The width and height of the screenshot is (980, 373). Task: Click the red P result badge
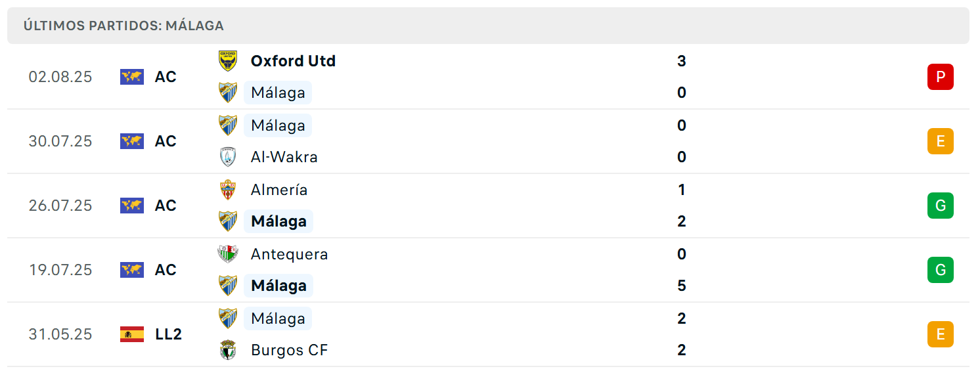[x=941, y=77]
